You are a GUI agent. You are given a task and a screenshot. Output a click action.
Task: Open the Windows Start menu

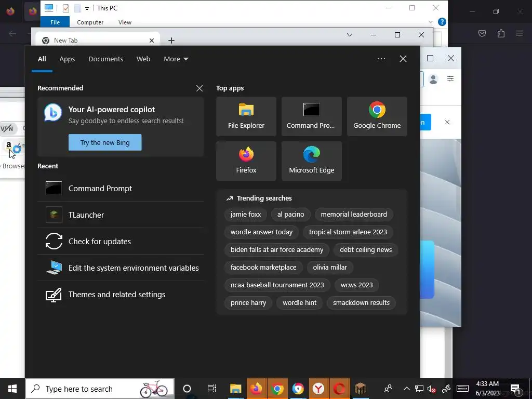[12, 389]
